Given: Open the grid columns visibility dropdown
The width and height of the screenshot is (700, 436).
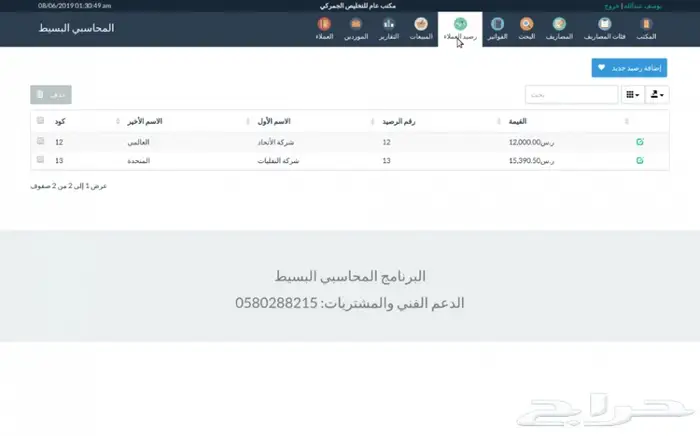Looking at the screenshot, I should [x=633, y=95].
